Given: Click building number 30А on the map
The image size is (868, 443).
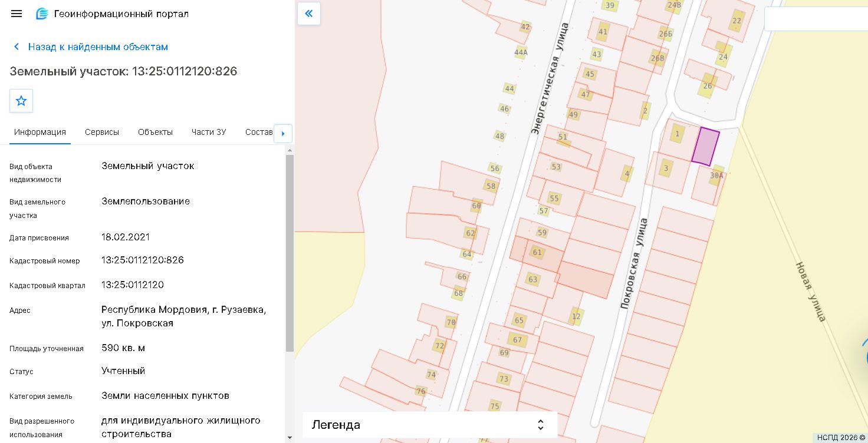Looking at the screenshot, I should [716, 175].
